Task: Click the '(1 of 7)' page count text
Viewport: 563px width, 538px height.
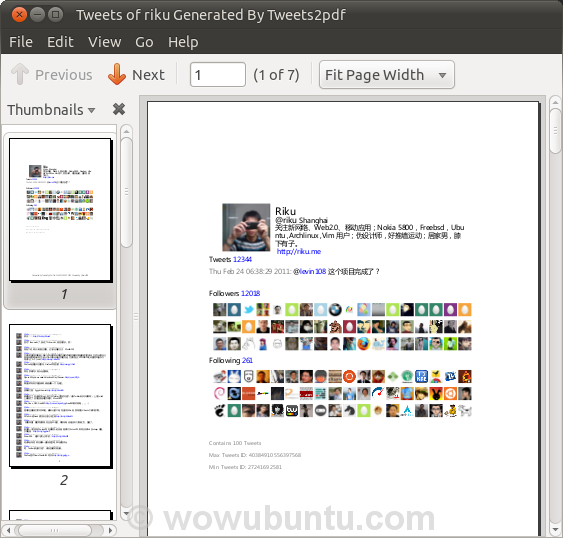Action: pyautogui.click(x=276, y=75)
